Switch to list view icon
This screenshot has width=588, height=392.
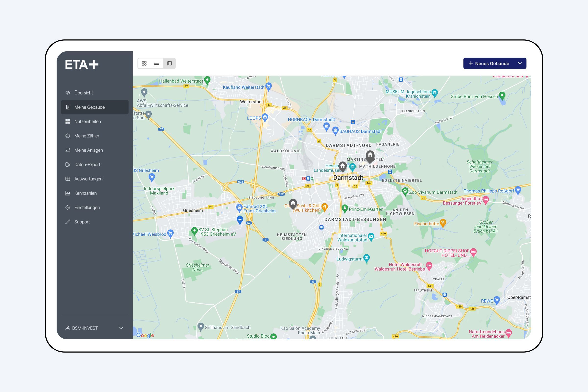pyautogui.click(x=157, y=63)
